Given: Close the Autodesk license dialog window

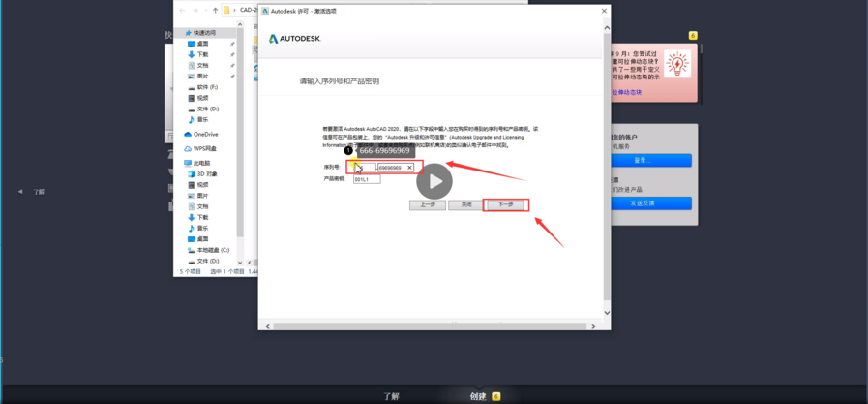Looking at the screenshot, I should (604, 11).
